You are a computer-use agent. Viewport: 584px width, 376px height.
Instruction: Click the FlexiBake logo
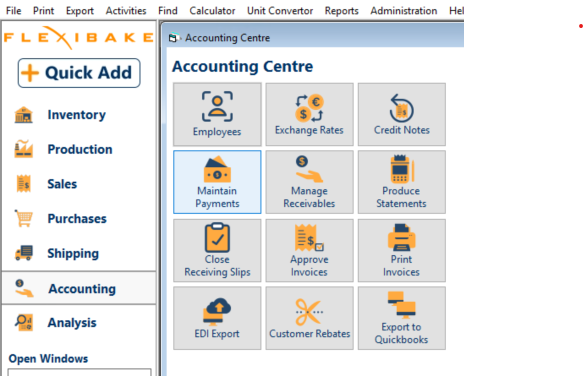coord(79,37)
